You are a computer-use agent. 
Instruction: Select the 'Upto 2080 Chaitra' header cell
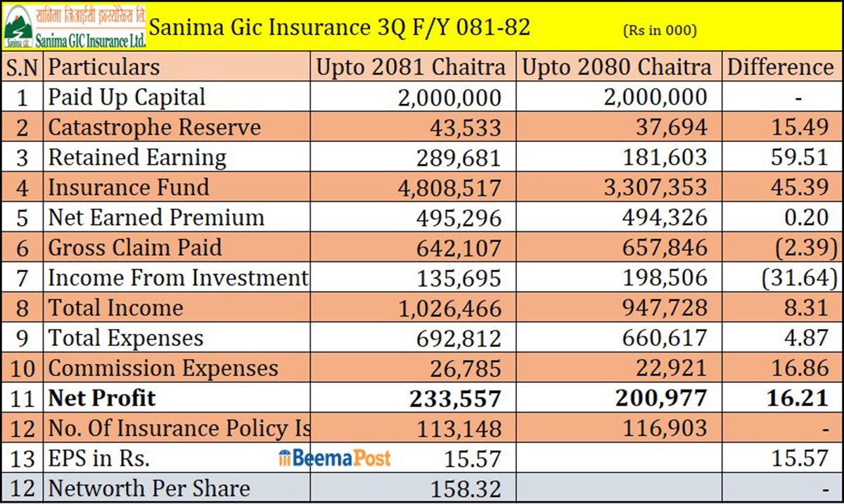point(617,67)
